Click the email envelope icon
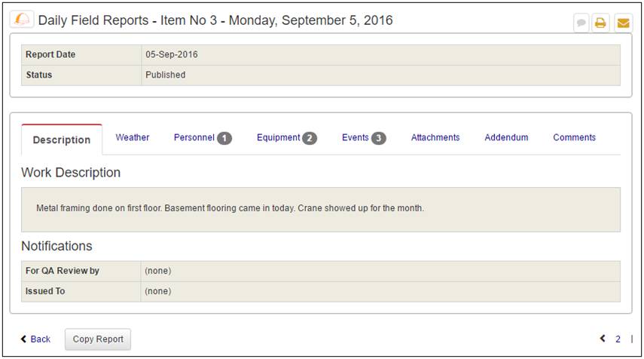This screenshot has width=644, height=359. pos(623,23)
